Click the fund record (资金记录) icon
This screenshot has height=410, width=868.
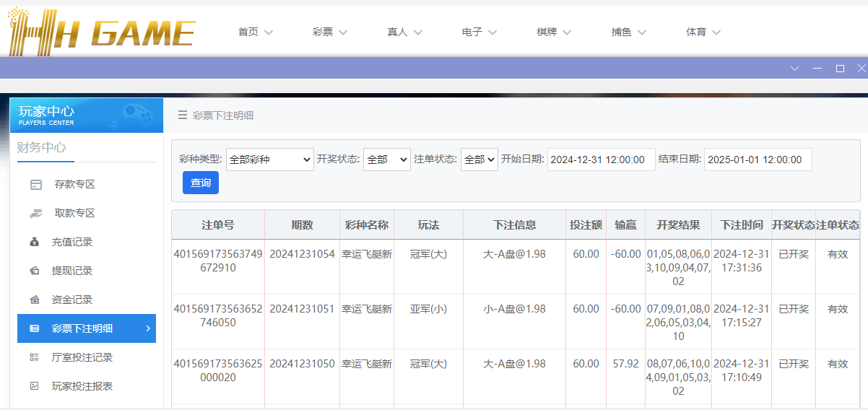coord(35,300)
